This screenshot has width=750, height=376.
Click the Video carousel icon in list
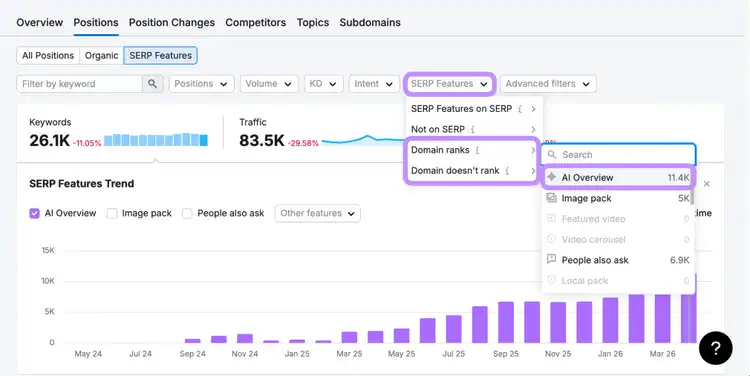pos(551,239)
